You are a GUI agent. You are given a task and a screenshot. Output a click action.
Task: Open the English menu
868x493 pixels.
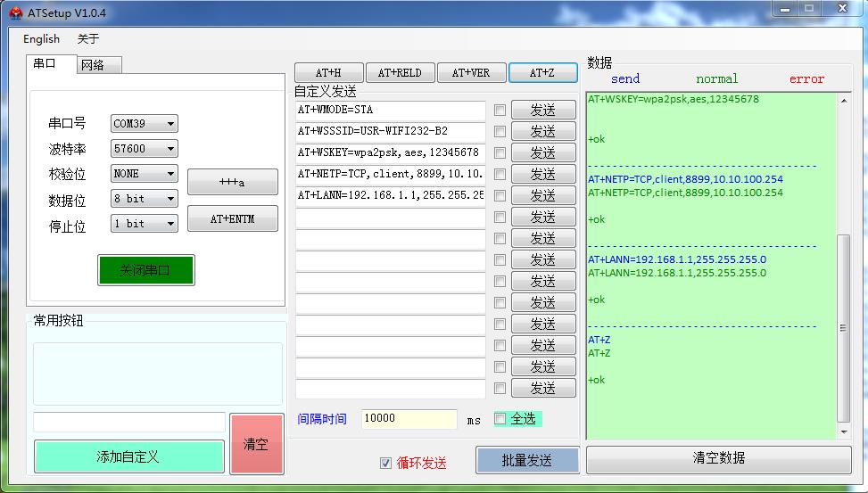[x=41, y=38]
